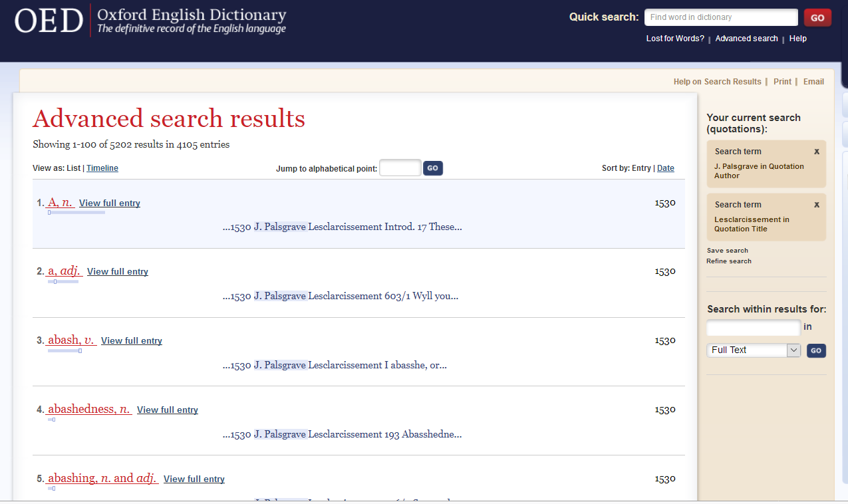Click the timeline bar under A, n.

coord(76,213)
